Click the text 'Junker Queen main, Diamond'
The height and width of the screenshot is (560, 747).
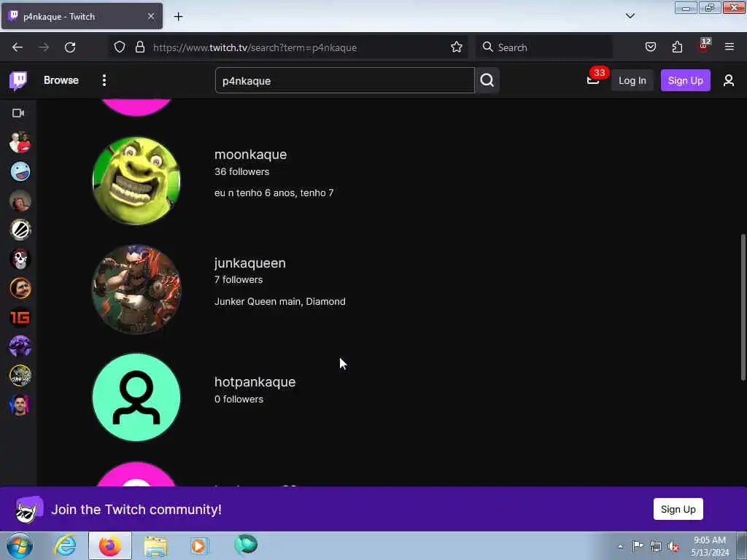click(279, 301)
